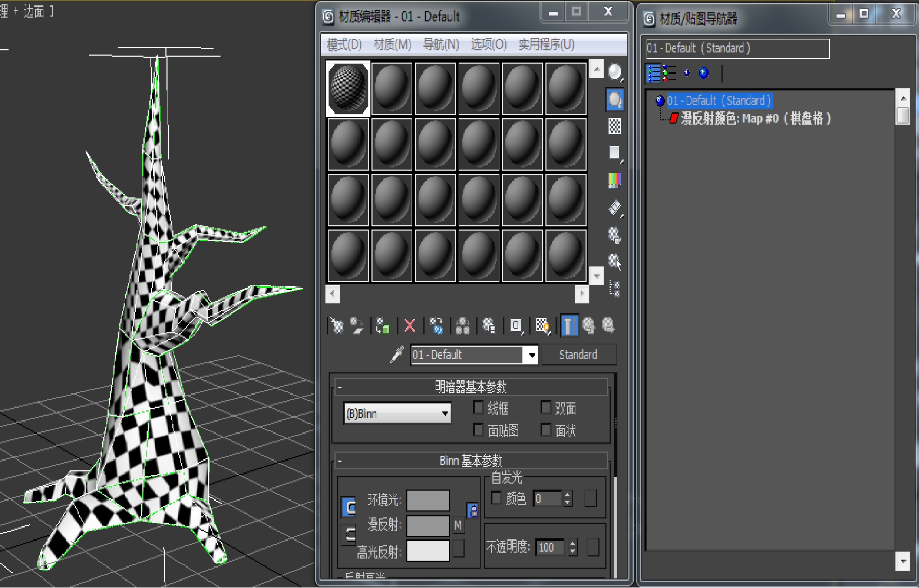The height and width of the screenshot is (588, 919).
Task: Click the 高光反射 color swatch
Action: pos(428,551)
